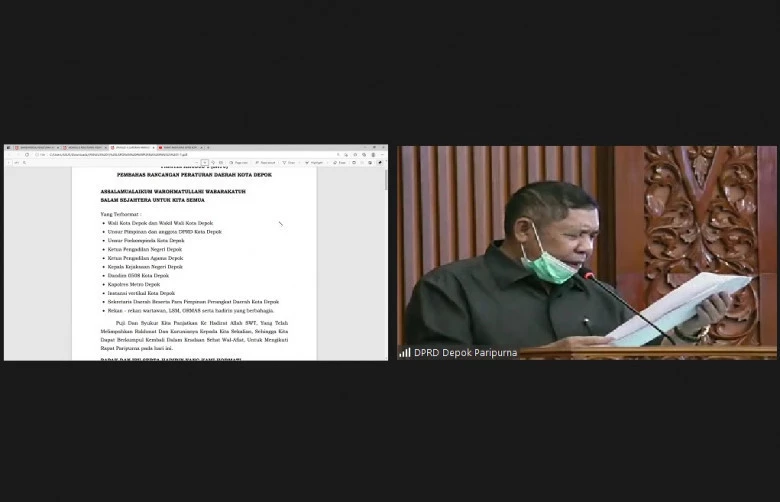This screenshot has height=502, width=780.
Task: Click the SALAM SEJAHTERA UNTUK KITA SEMUA line
Action: (152, 200)
